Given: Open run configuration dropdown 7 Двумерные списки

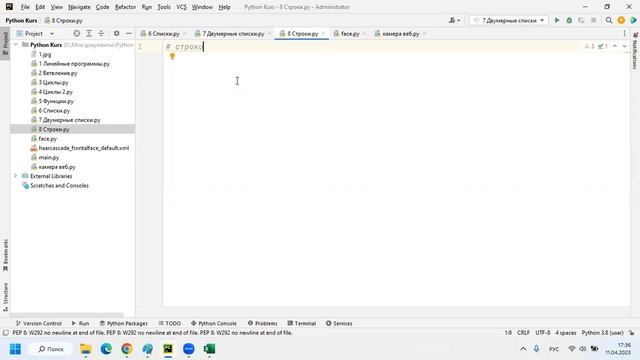Looking at the screenshot, I should 509,20.
